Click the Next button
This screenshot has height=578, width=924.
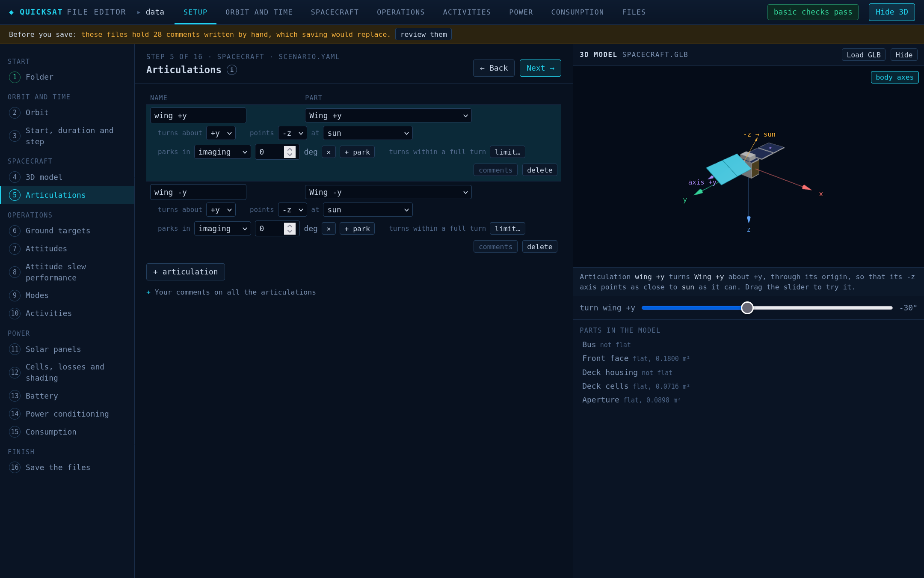(x=540, y=68)
